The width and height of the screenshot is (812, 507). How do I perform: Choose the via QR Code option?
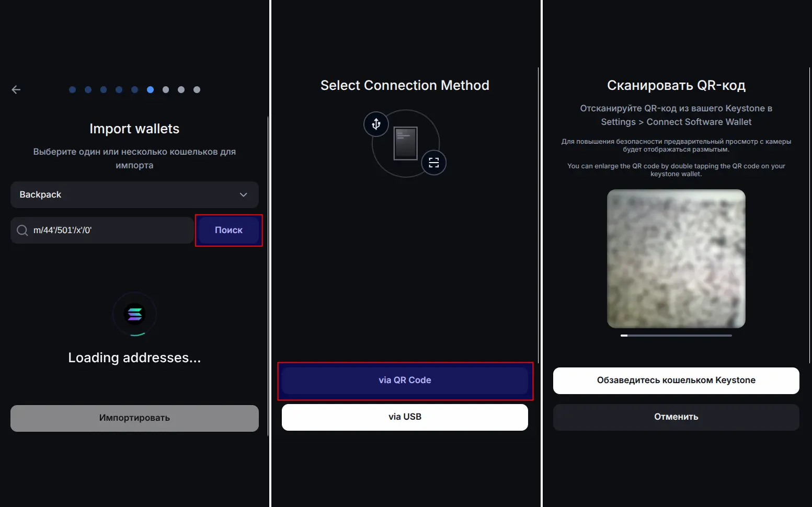click(x=405, y=381)
